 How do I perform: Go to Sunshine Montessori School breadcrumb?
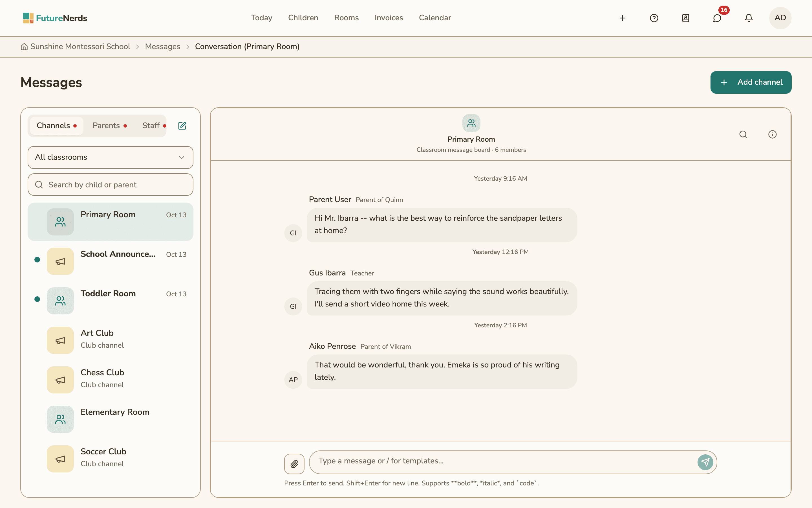[80, 47]
